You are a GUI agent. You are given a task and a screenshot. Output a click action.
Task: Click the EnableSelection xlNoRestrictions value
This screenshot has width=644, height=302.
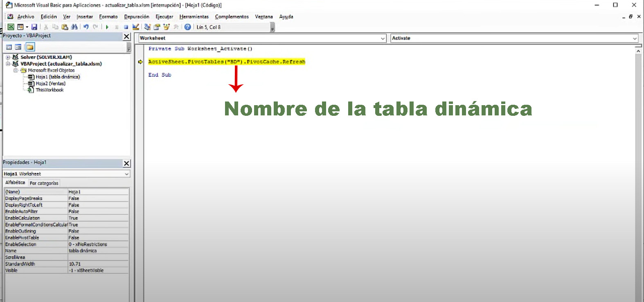(98, 244)
